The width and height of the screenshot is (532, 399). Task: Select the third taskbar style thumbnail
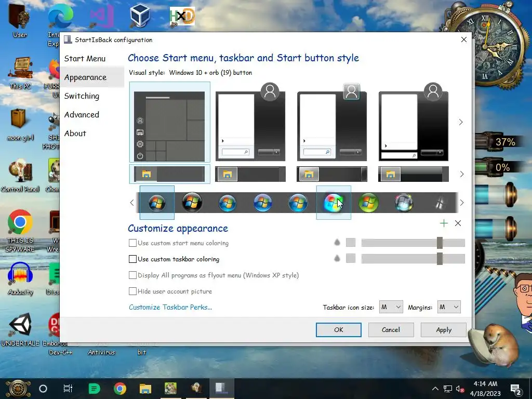[x=332, y=174]
